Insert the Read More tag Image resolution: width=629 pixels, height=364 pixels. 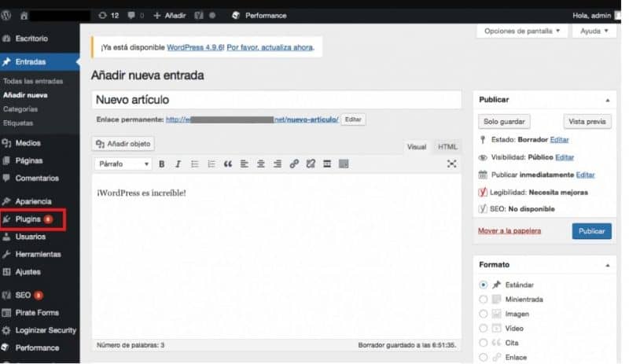click(327, 164)
